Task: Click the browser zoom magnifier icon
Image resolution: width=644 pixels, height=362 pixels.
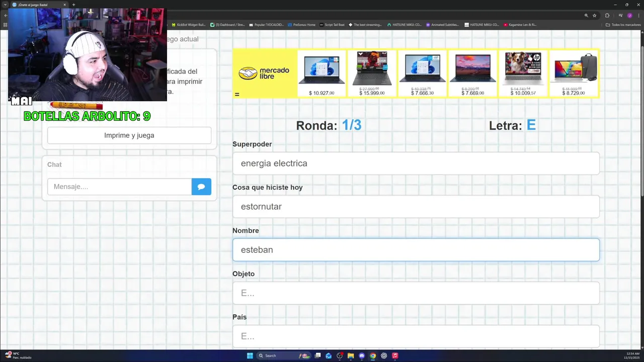Action: tap(586, 16)
